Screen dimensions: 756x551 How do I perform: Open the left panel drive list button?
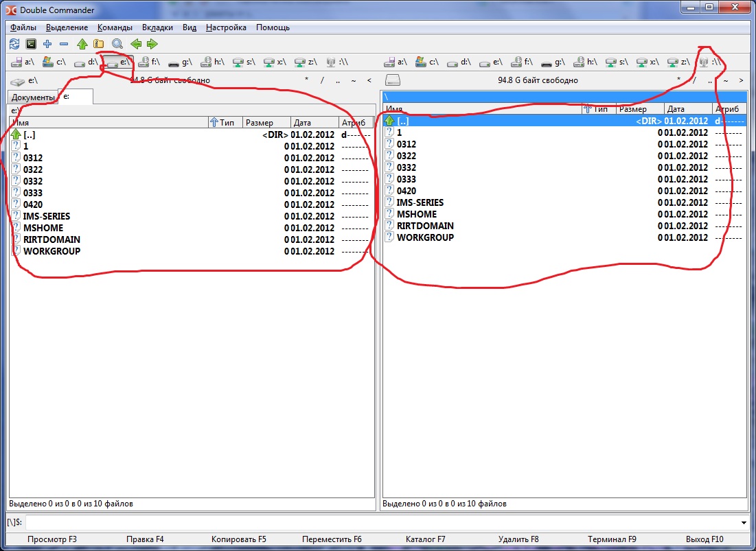17,80
